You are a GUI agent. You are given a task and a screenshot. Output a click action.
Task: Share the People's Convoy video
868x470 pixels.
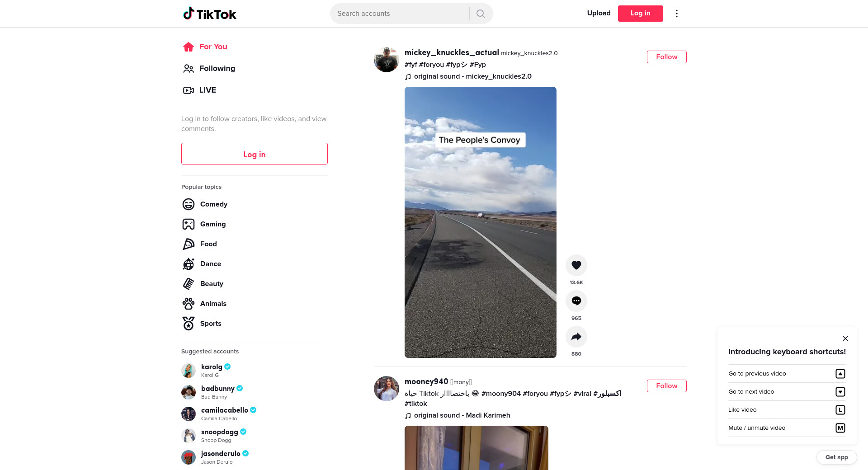coord(576,337)
